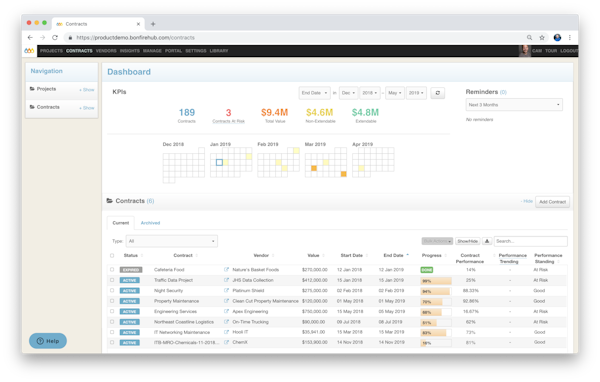Image resolution: width=600 pixels, height=382 pixels.
Task: Open the Chrome profile avatar
Action: tap(557, 38)
